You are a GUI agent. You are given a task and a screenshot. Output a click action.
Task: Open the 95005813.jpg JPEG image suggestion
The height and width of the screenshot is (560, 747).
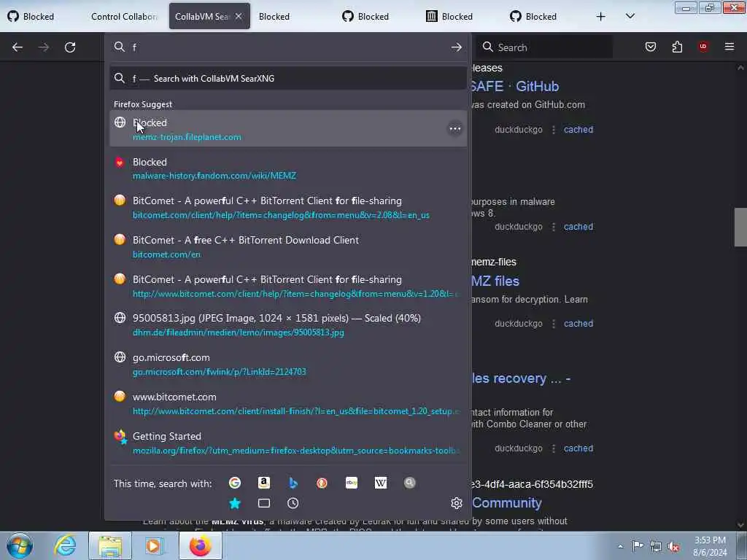point(288,324)
